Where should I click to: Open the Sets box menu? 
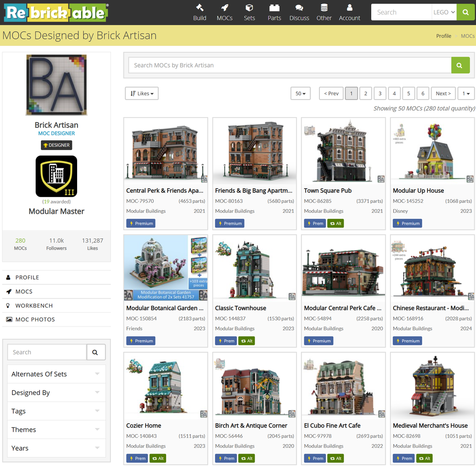click(x=249, y=12)
